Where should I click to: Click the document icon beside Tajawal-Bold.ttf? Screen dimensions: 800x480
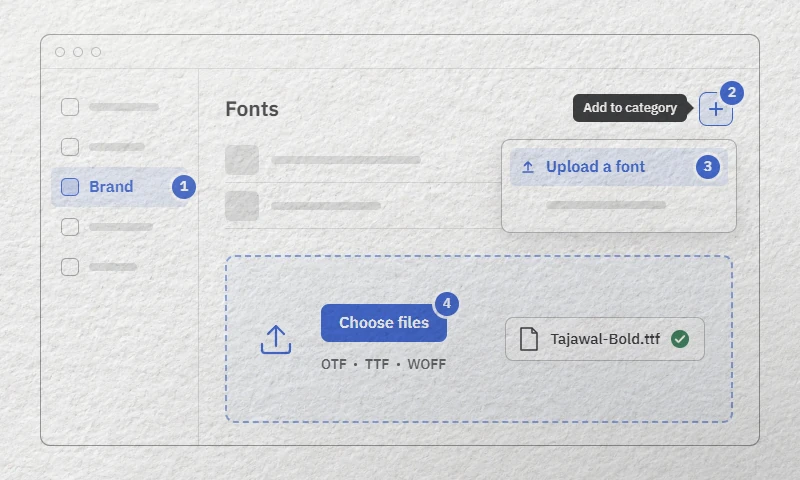point(529,339)
